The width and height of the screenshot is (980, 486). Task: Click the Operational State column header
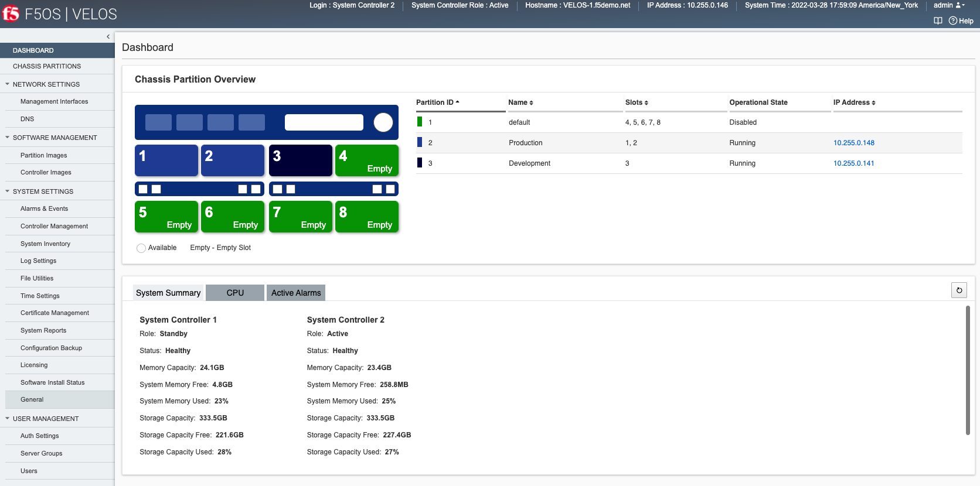coord(758,102)
